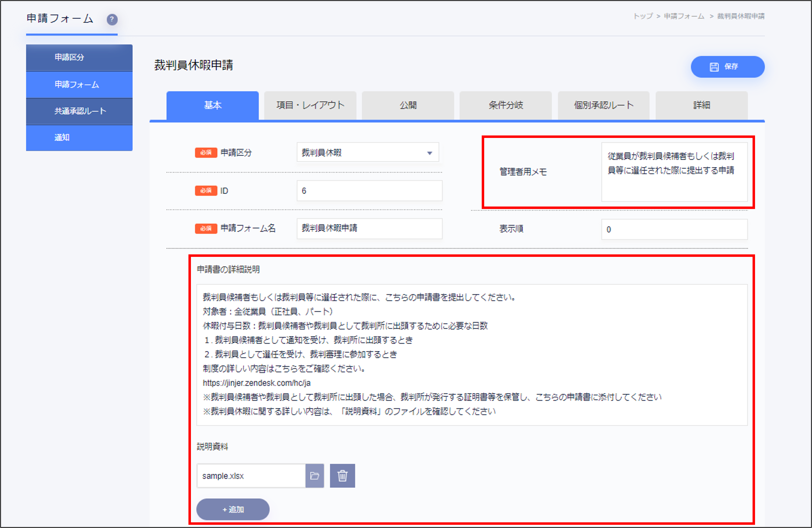The image size is (812, 528).
Task: Open the 公開 tab
Action: [x=408, y=105]
